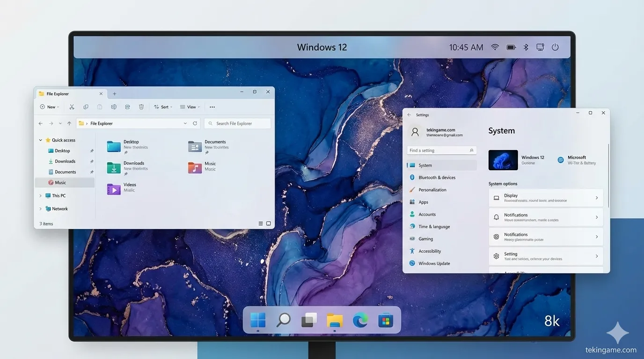Switch to details view in File Explorer status bar
The width and height of the screenshot is (644, 359).
coord(261,224)
